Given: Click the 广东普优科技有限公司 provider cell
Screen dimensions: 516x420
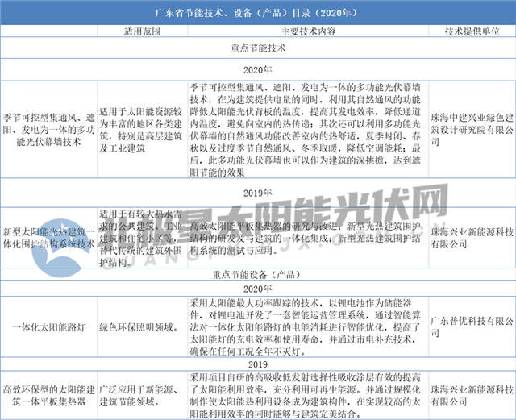Looking at the screenshot, I should coord(472,321).
